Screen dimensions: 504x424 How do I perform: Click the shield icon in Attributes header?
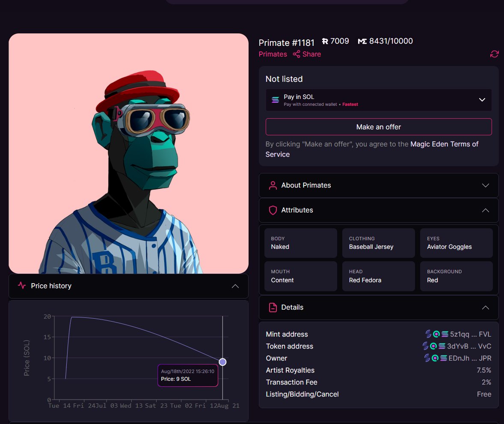273,210
